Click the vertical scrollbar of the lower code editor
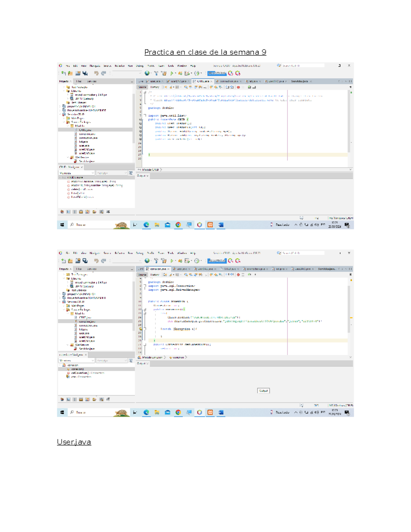Image resolution: width=411 pixels, height=532 pixels. tap(349, 308)
